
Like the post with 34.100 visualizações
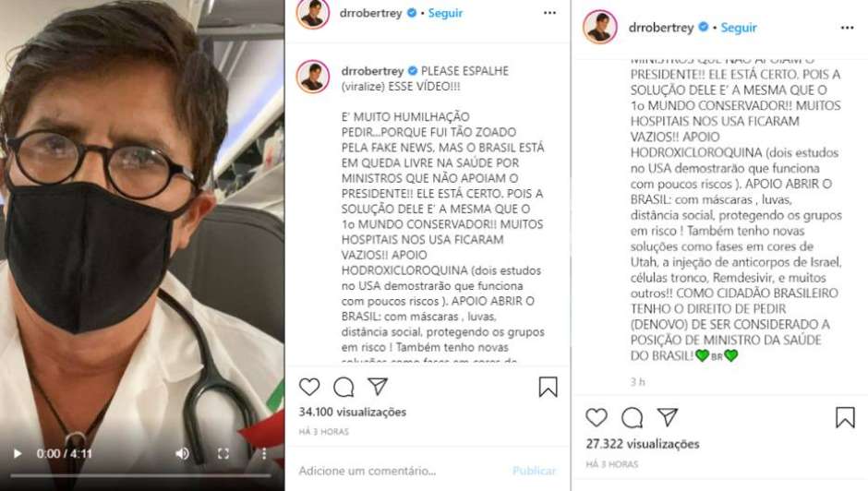309,387
